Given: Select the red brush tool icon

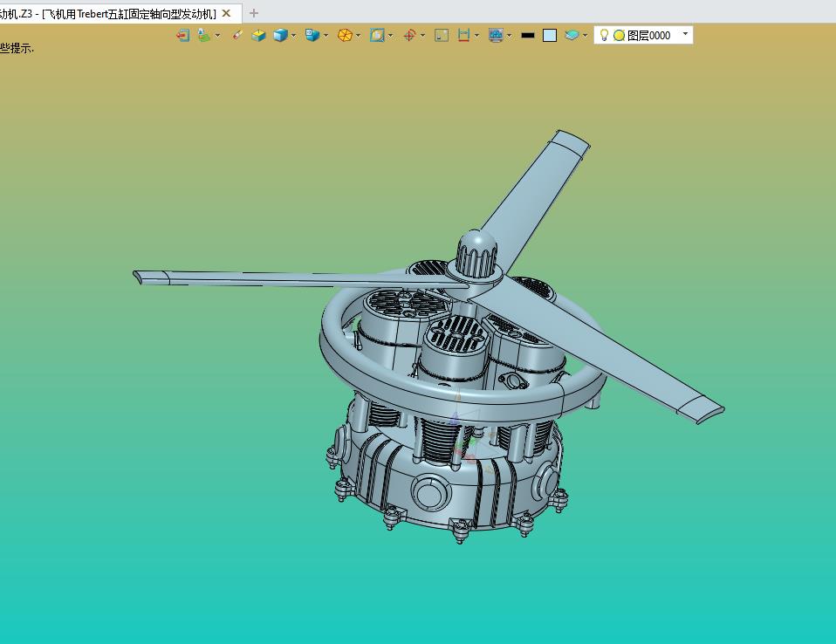Looking at the screenshot, I should pyautogui.click(x=237, y=35).
